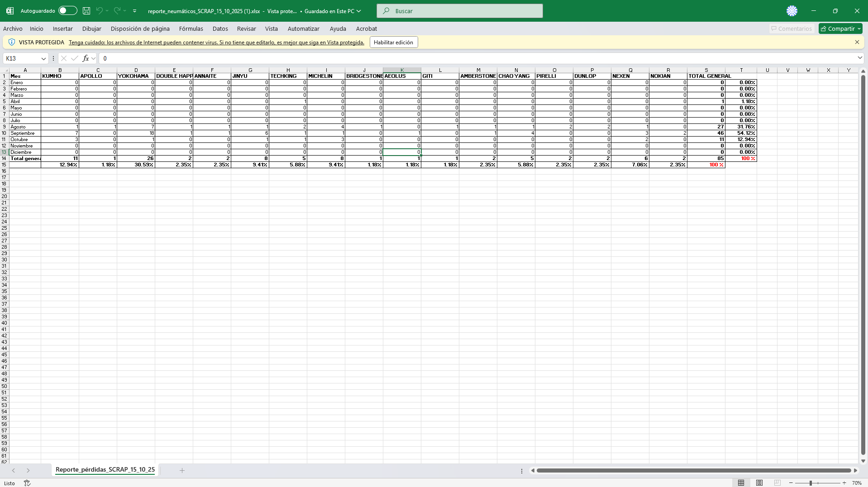Screen dimensions: 868x487
Task: Toggle the Autoguardado switch
Action: coord(67,11)
